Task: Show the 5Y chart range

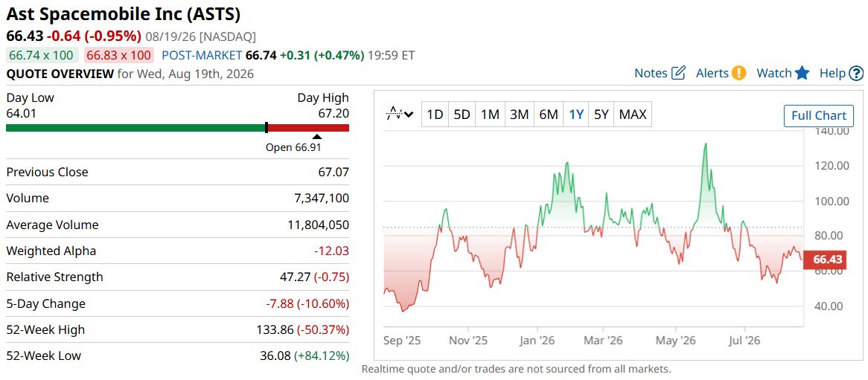Action: (601, 115)
